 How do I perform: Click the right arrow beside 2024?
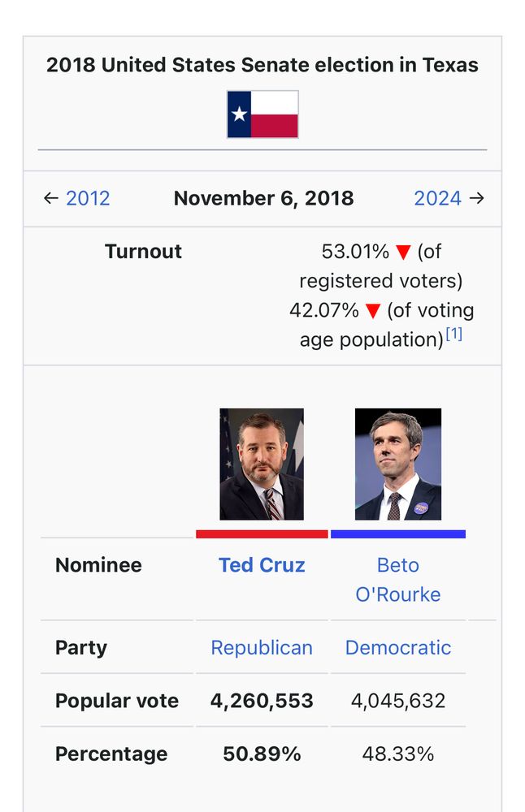click(477, 198)
